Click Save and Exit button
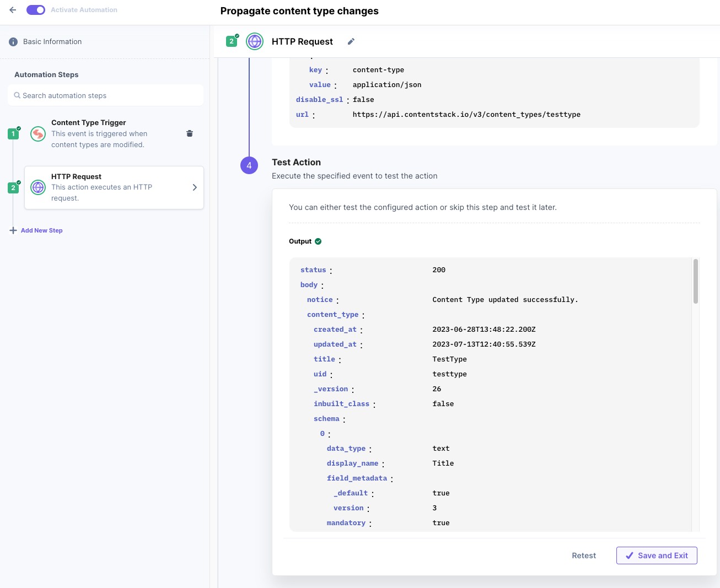The image size is (720, 588). tap(657, 555)
